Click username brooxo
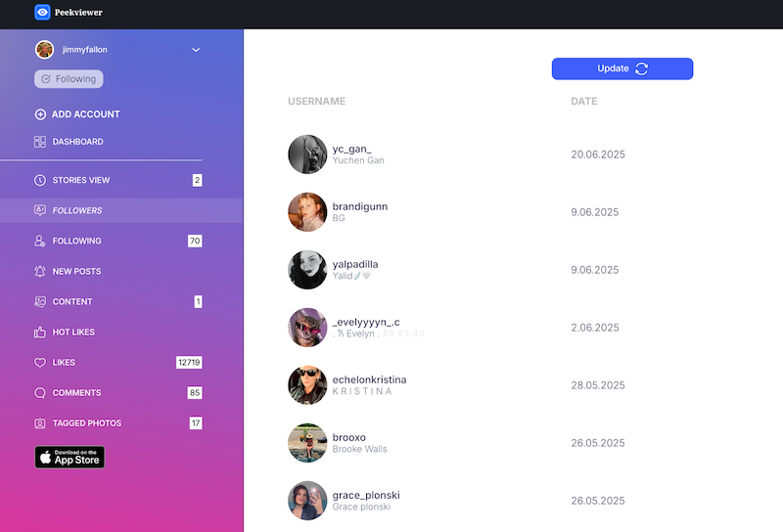 coord(349,438)
